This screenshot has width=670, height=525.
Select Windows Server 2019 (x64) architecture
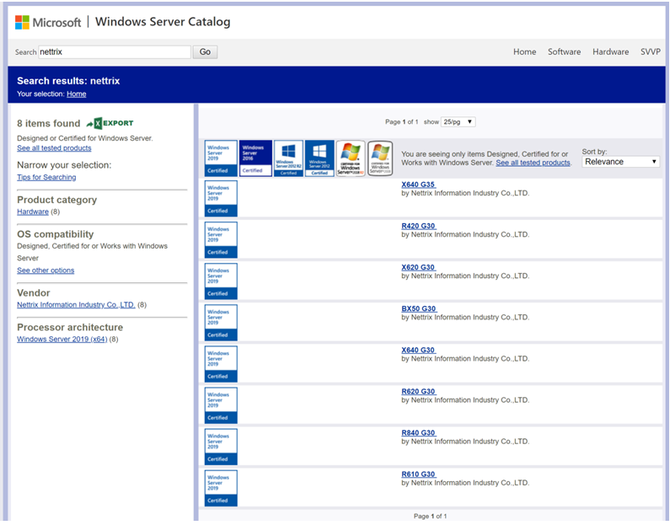click(x=62, y=339)
